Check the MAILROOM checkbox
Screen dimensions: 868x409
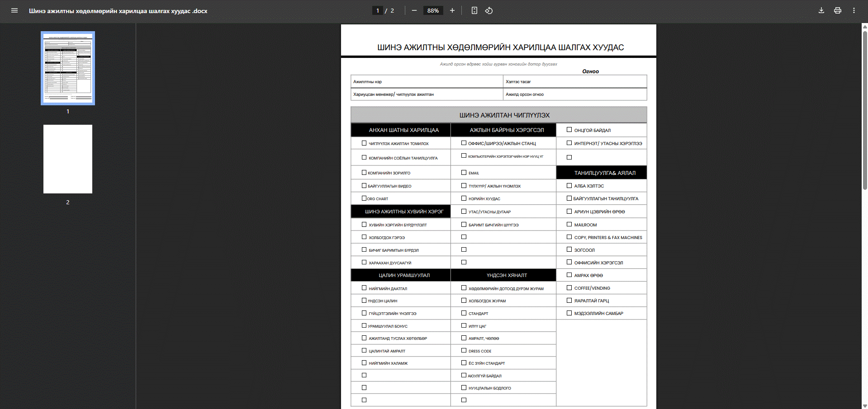point(569,224)
